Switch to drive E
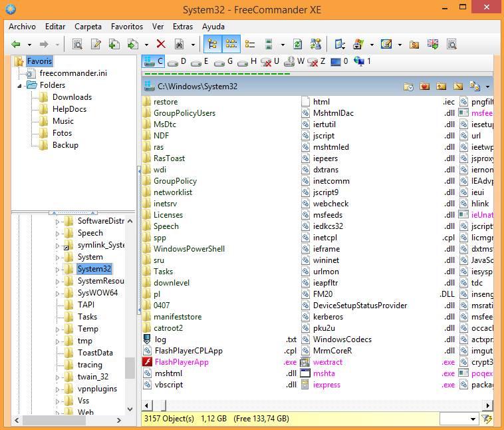The width and height of the screenshot is (504, 430). [200, 61]
